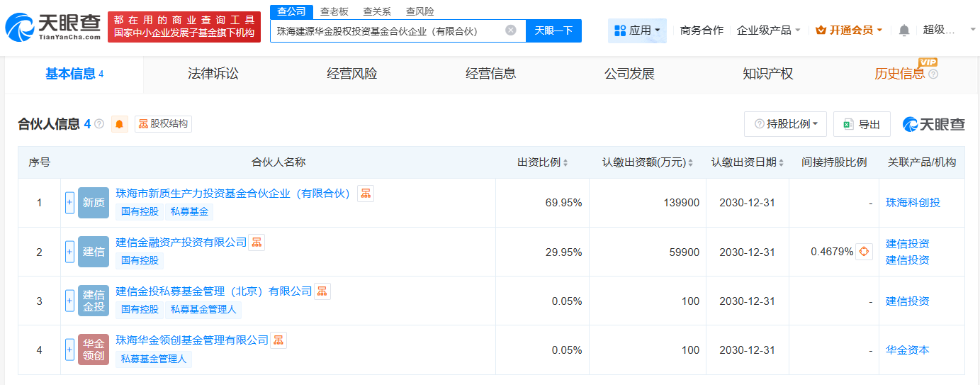Screen dimensions: 980x385
Task: Select the 查老板 search tab
Action: tap(334, 11)
